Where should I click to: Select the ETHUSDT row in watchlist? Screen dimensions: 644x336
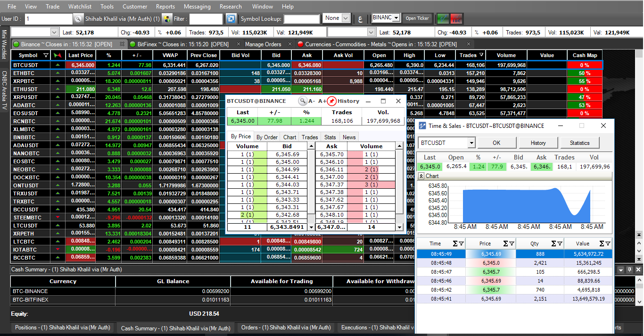tap(306, 89)
